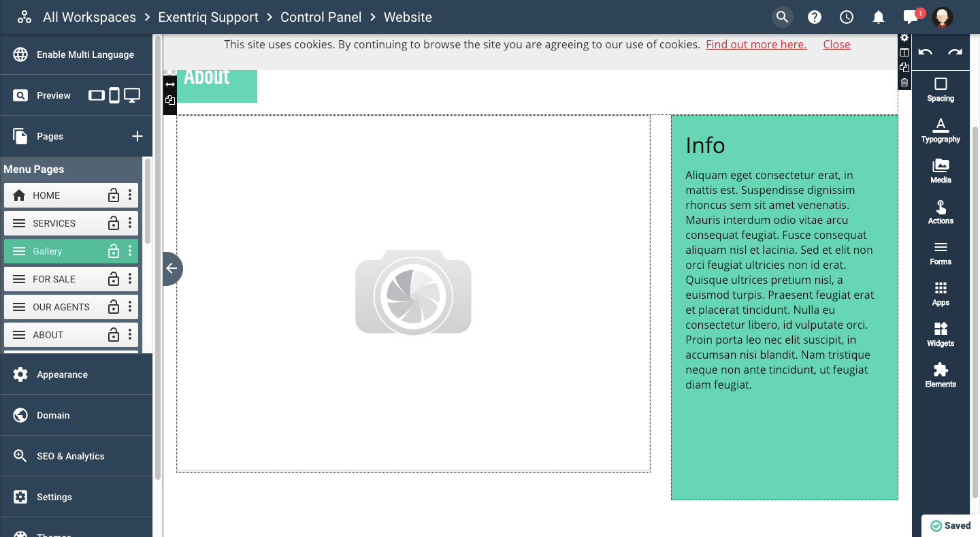Click the notifications bell icon
The width and height of the screenshot is (980, 537).
879,17
